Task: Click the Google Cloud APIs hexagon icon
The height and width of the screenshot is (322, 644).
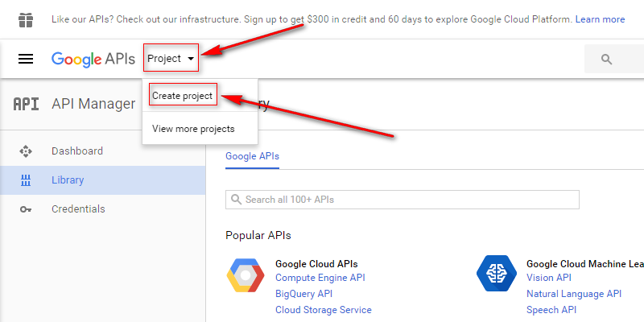Action: pos(246,276)
